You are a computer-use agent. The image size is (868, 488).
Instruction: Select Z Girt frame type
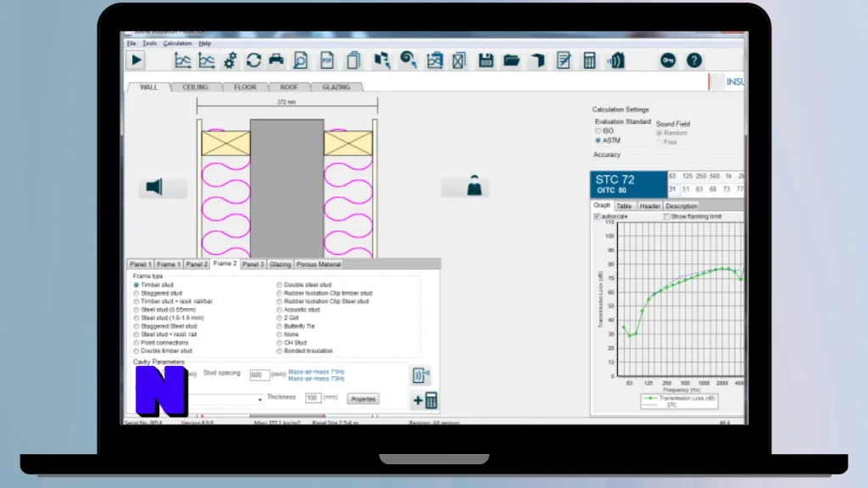click(280, 319)
